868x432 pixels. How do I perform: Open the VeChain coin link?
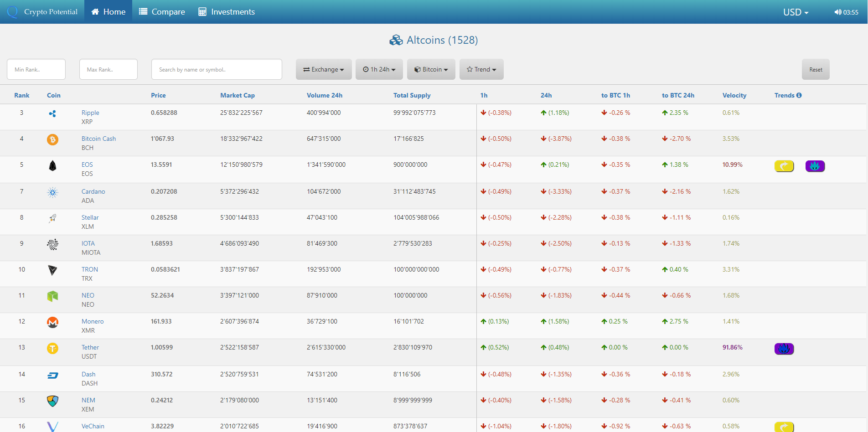coord(93,426)
